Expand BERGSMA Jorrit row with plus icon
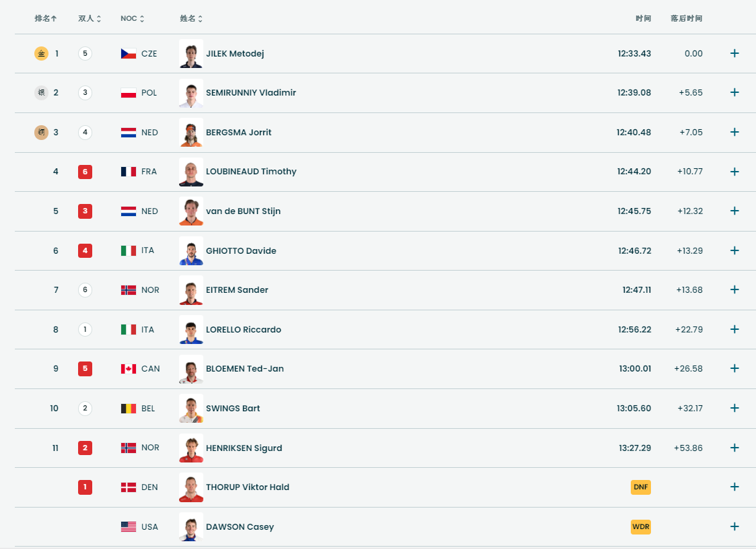756x552 pixels. (x=734, y=133)
